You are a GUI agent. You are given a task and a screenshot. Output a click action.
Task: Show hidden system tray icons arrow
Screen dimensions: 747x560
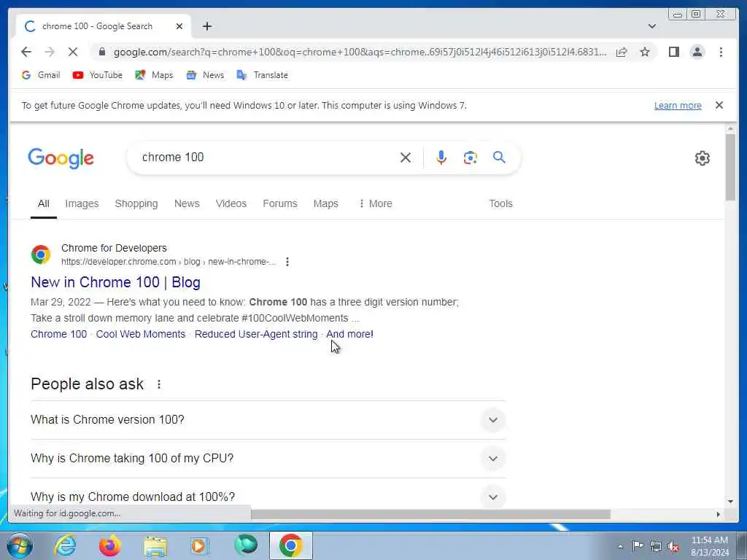(x=620, y=546)
